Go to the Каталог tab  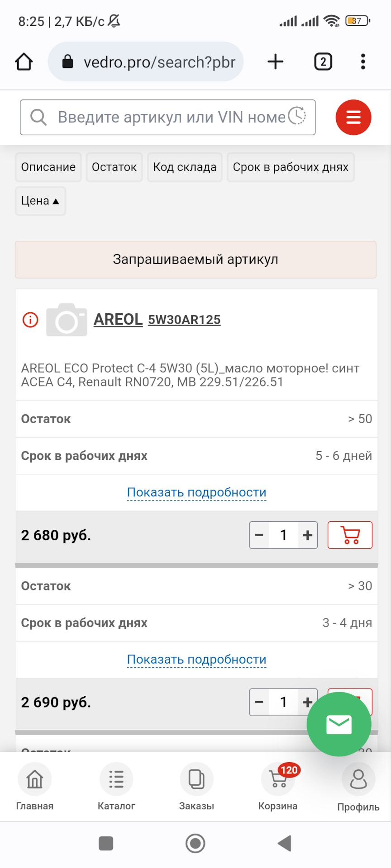(x=116, y=787)
